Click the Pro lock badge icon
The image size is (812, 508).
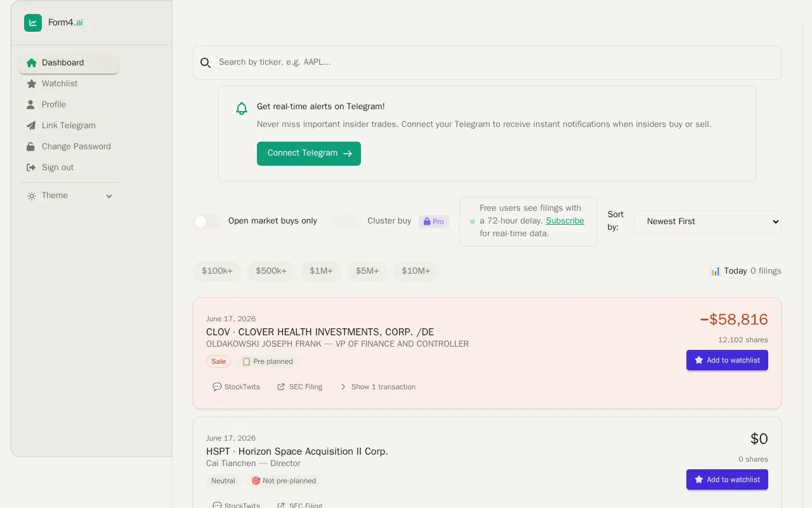click(427, 222)
